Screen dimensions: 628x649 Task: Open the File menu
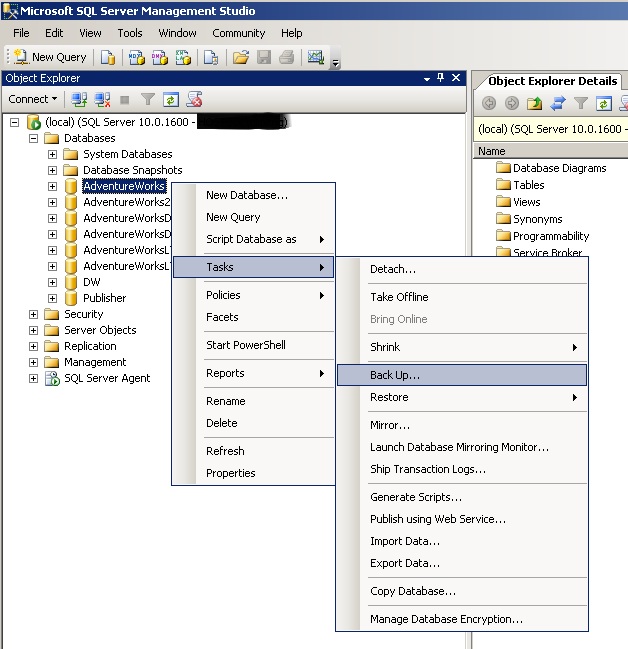tap(21, 33)
